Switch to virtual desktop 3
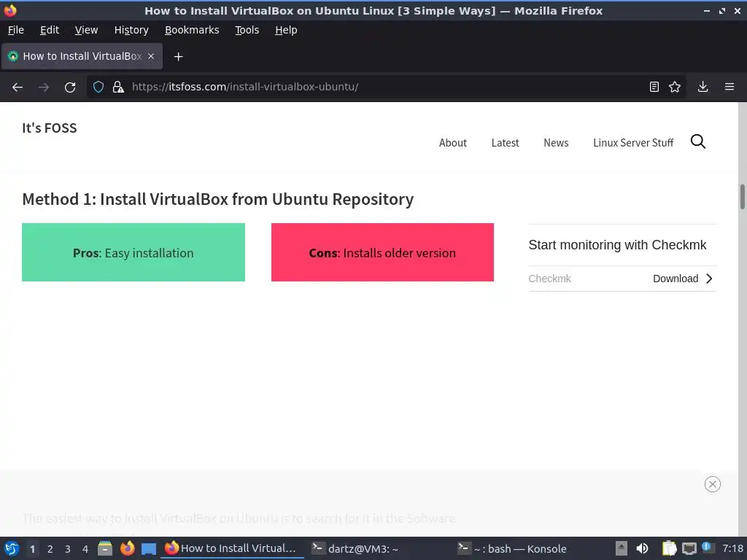This screenshot has width=747, height=560. (x=68, y=549)
